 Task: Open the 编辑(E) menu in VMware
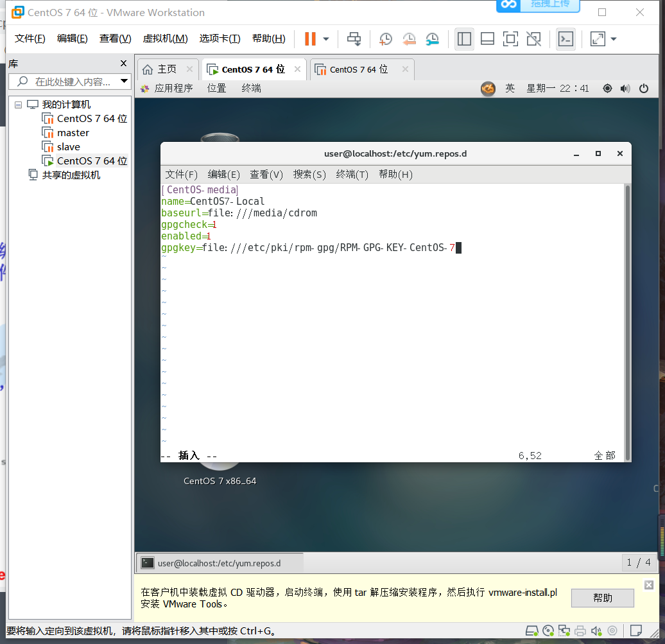[72, 39]
